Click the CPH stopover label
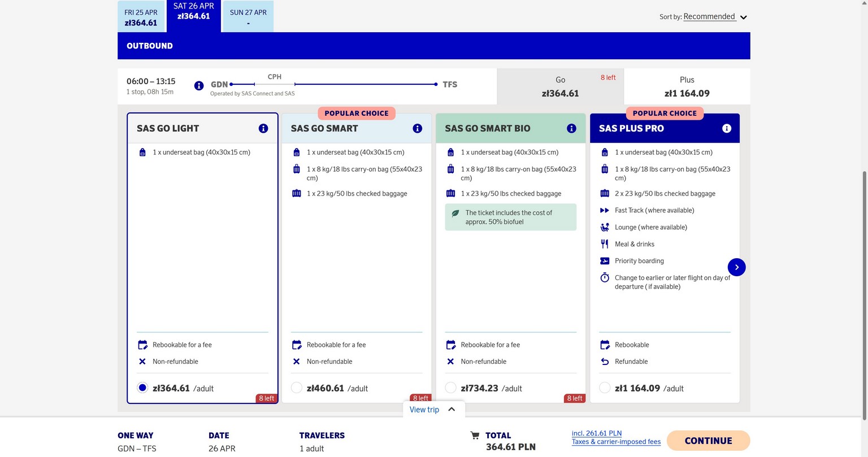868x457 pixels. click(275, 77)
